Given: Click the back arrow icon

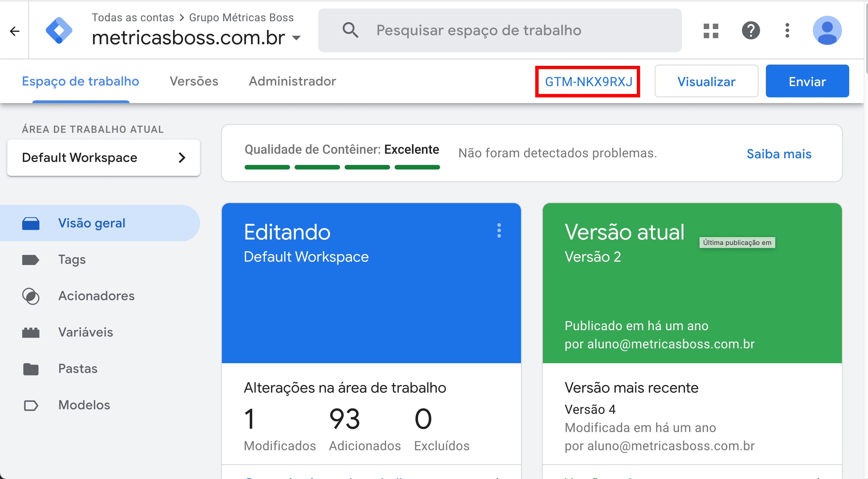Looking at the screenshot, I should [15, 31].
